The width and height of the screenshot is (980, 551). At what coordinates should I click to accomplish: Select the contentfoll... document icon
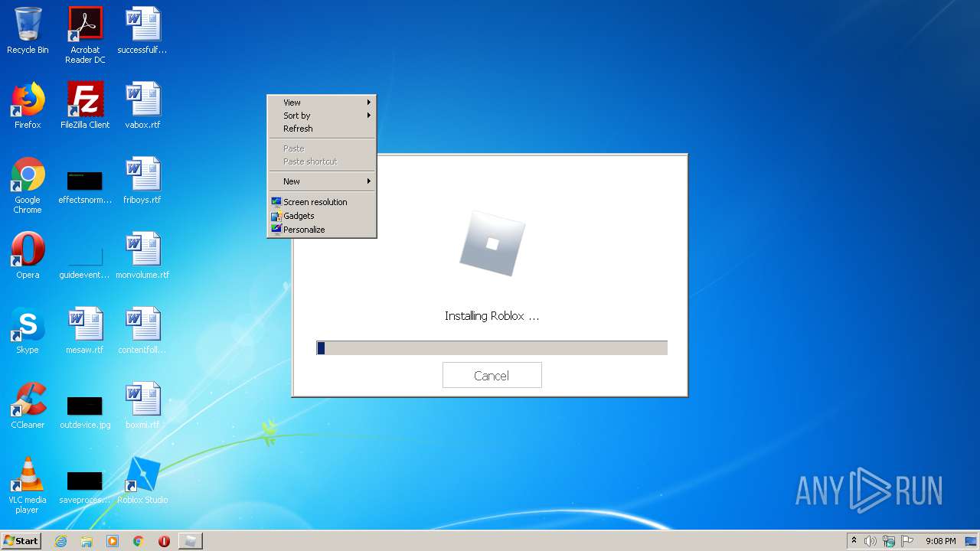pyautogui.click(x=142, y=331)
